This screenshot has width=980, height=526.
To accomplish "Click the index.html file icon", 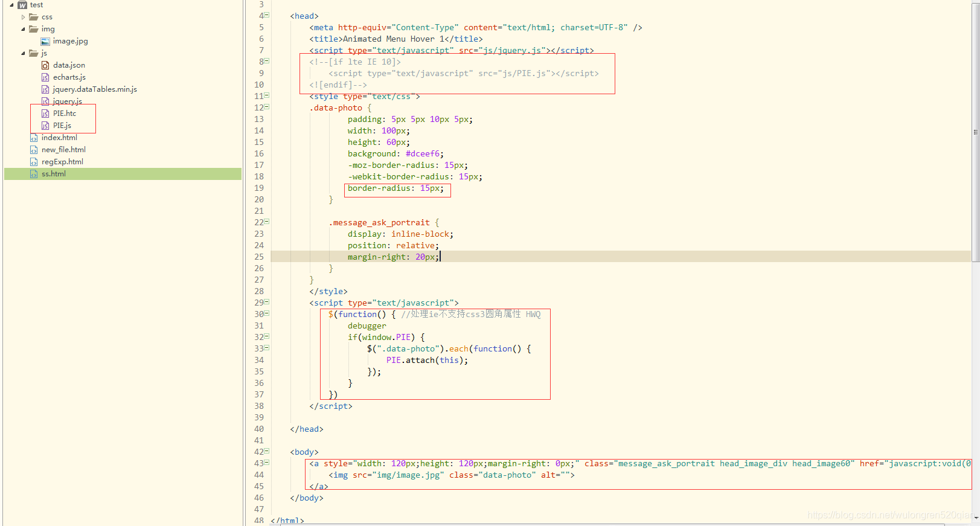I will pyautogui.click(x=34, y=138).
